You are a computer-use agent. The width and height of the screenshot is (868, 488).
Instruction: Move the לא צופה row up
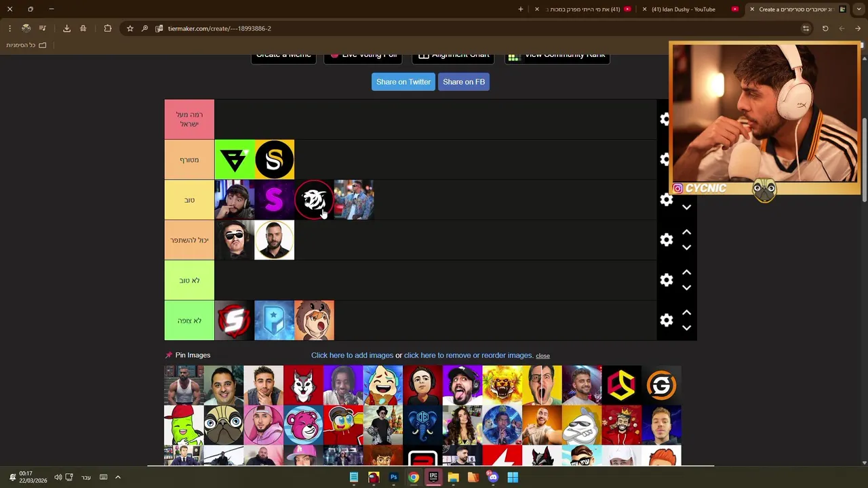point(686,312)
